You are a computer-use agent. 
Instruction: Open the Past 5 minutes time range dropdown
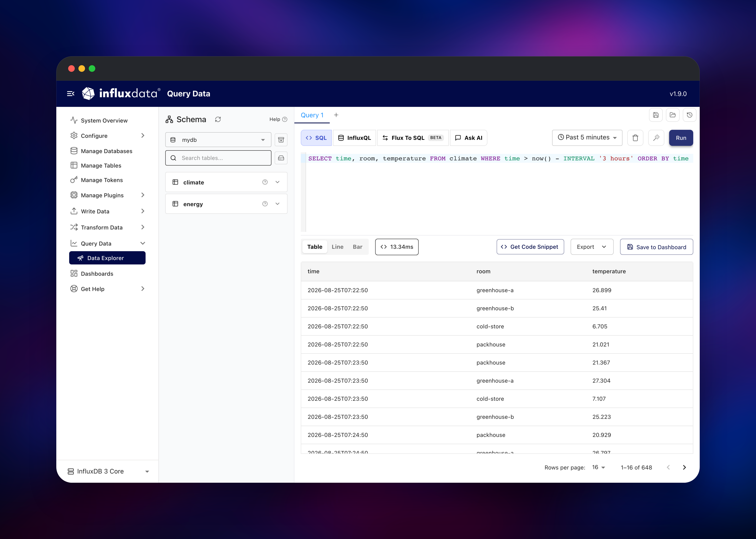tap(587, 138)
